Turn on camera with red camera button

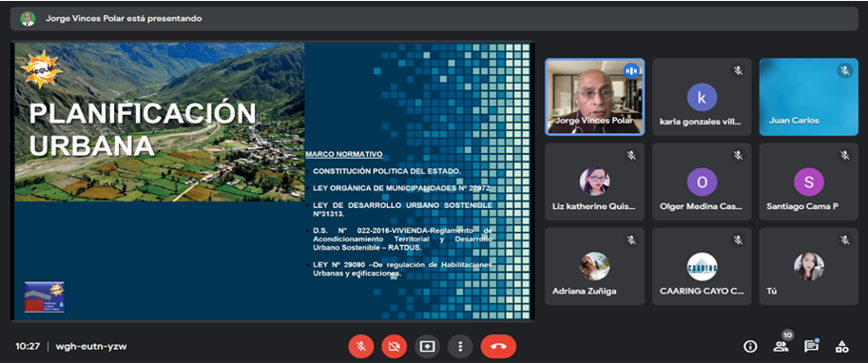[395, 347]
